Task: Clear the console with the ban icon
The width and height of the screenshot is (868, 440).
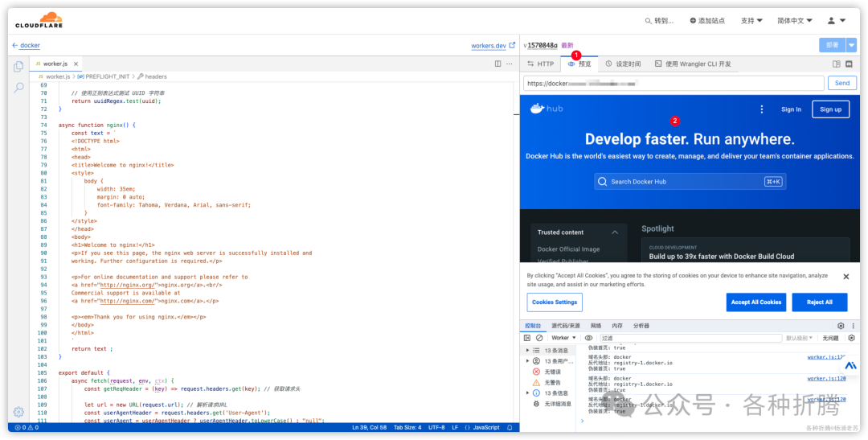Action: click(x=539, y=338)
